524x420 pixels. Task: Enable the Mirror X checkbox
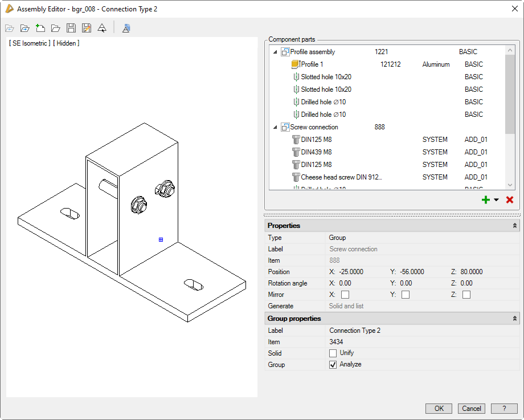tap(345, 295)
